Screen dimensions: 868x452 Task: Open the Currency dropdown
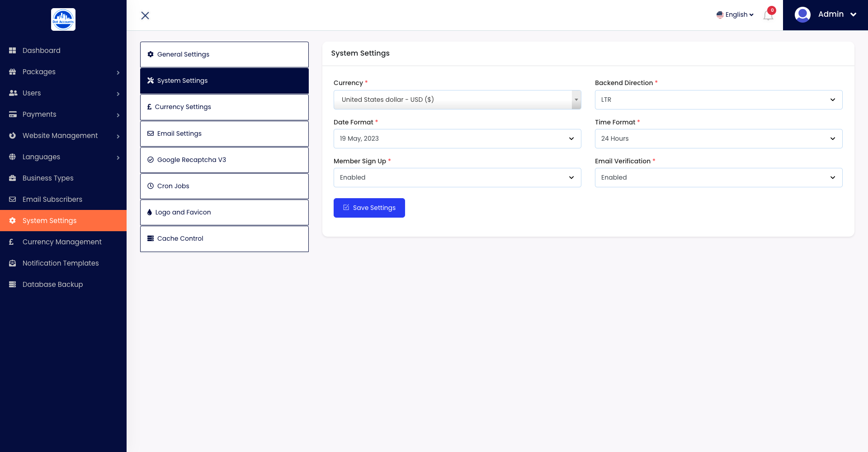coord(457,100)
